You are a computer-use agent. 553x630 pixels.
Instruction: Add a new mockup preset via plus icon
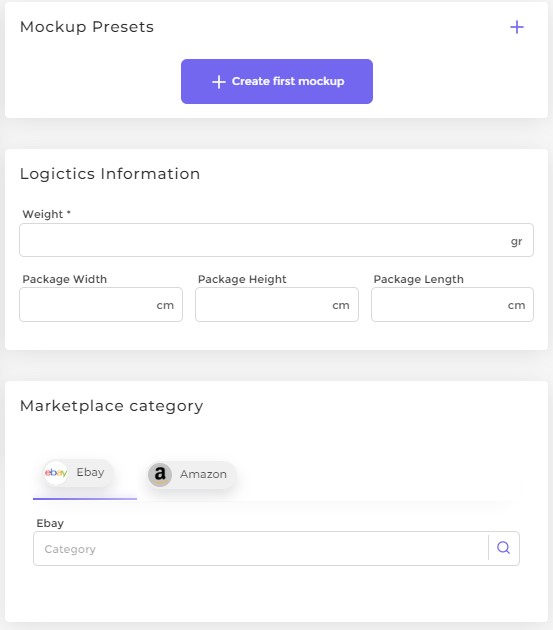click(517, 27)
